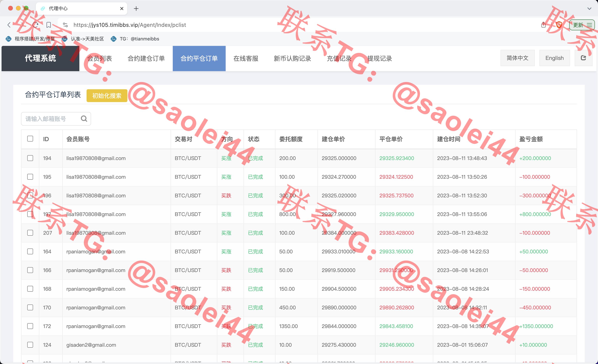Check the row with ID 172

tap(30, 326)
